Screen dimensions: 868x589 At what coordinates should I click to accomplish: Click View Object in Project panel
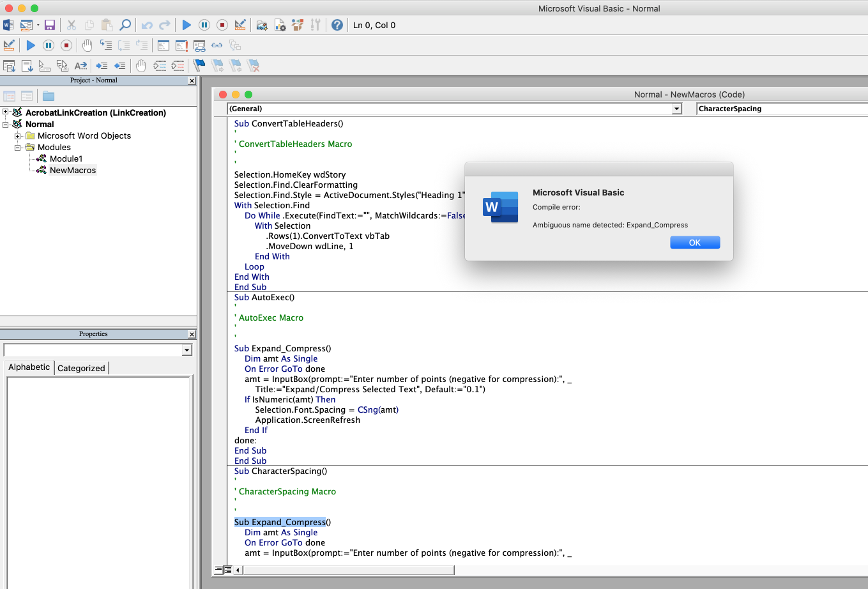[x=27, y=96]
